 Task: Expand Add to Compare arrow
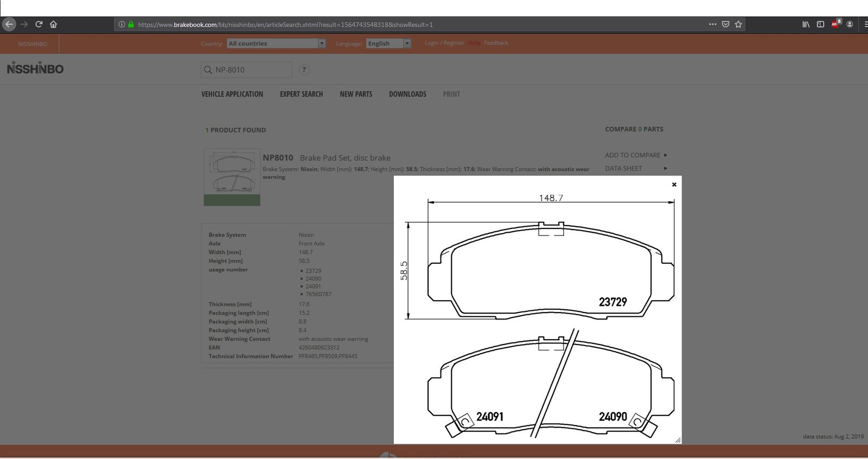point(666,155)
